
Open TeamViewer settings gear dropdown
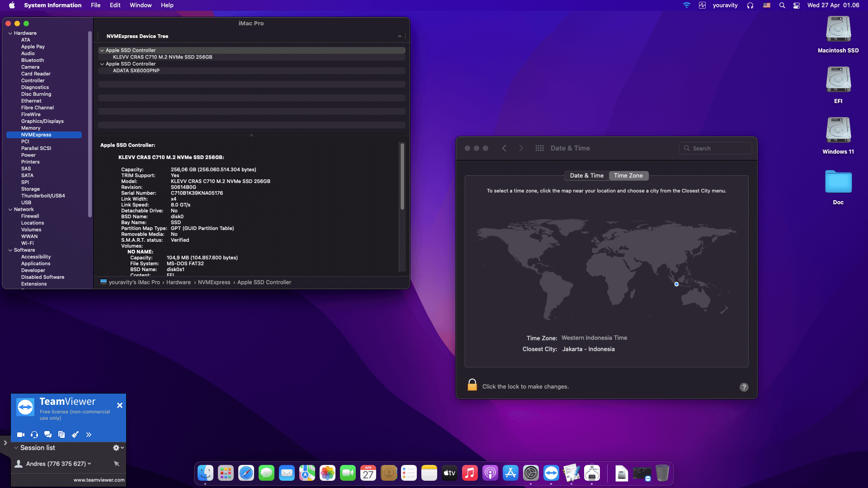click(118, 448)
